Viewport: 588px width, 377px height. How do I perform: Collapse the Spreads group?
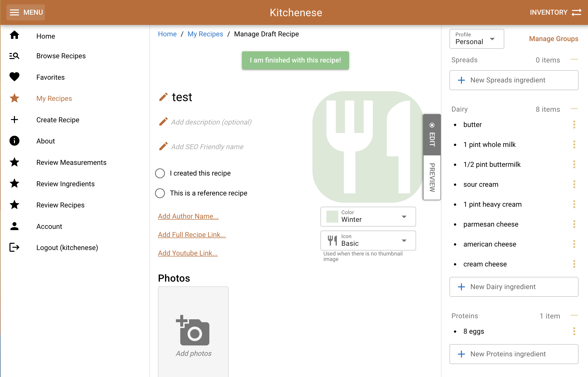coord(574,60)
